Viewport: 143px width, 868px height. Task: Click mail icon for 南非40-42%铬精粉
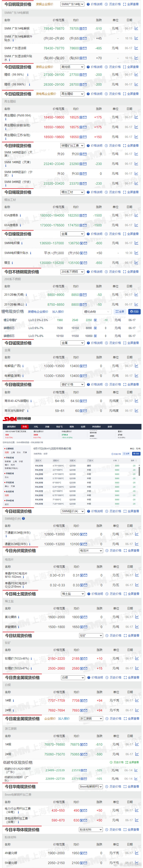85,401
